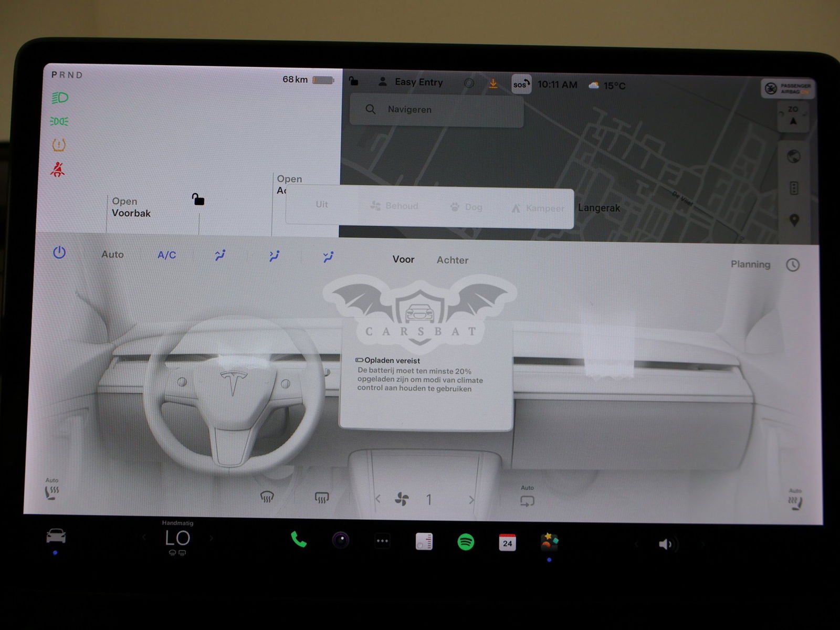840x630 pixels.
Task: Open the calendar app icon
Action: point(507,543)
